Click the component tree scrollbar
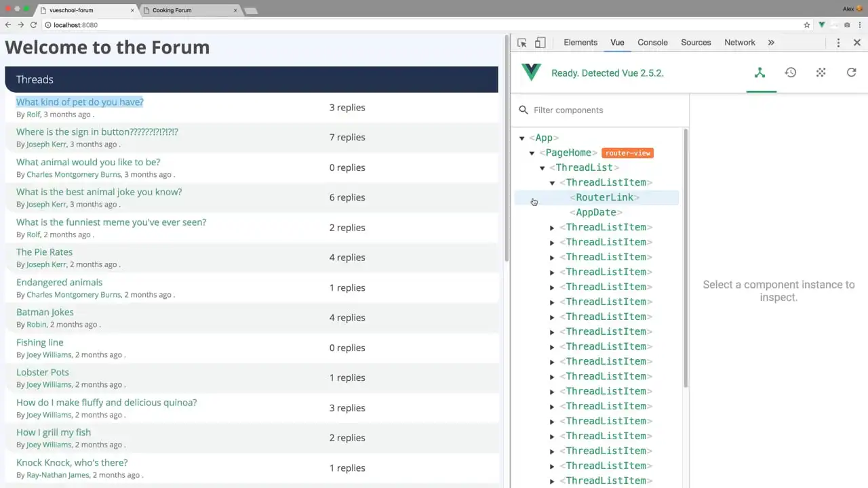The image size is (868, 488). [x=686, y=258]
